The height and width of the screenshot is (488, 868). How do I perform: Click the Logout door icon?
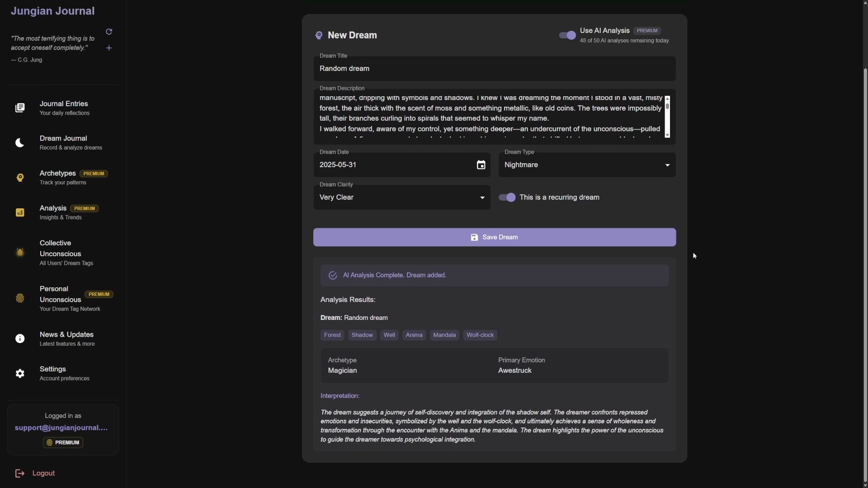(20, 473)
